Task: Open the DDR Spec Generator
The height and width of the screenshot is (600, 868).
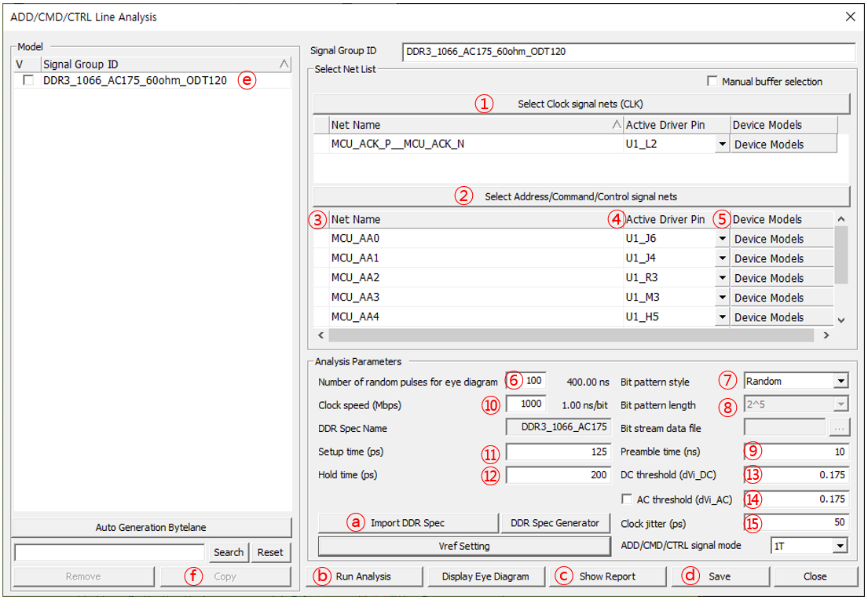Action: click(x=555, y=523)
